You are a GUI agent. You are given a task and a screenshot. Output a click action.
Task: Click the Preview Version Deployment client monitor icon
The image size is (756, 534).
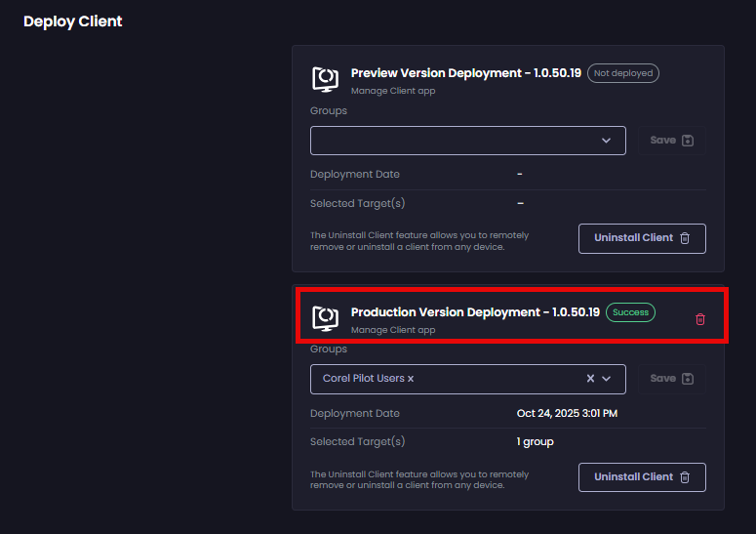(326, 79)
